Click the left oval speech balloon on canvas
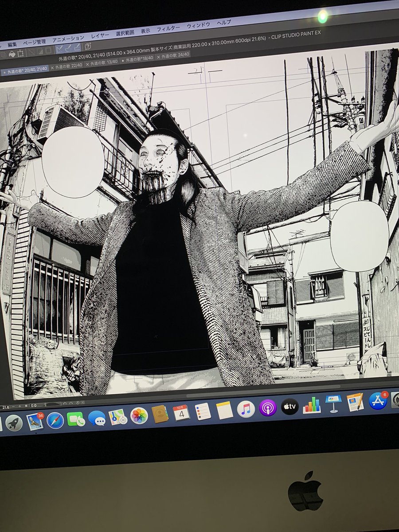 point(73,162)
